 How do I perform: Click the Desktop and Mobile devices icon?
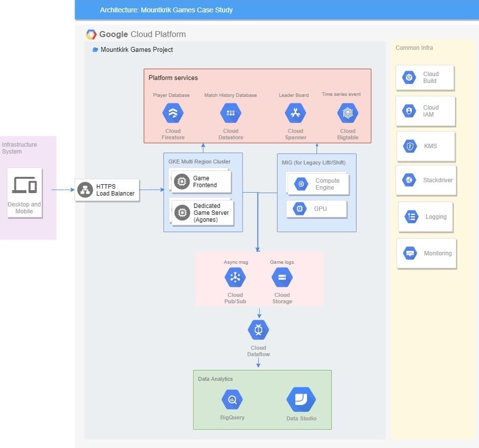[x=24, y=185]
